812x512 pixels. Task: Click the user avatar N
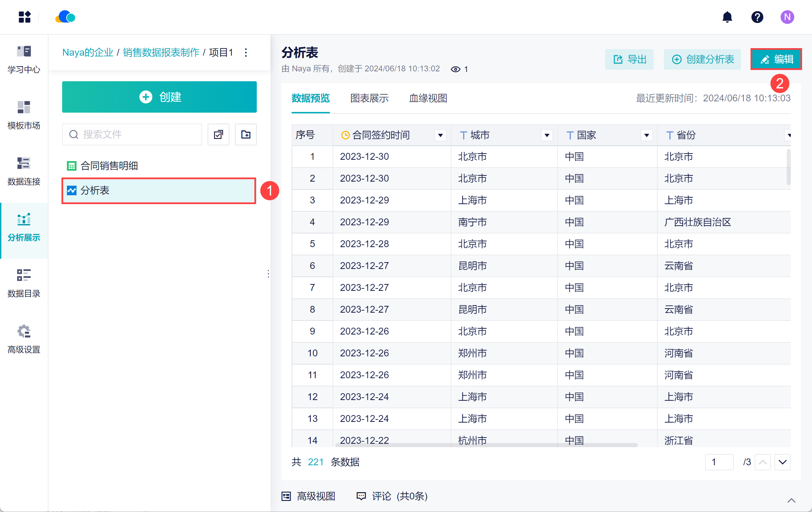[787, 17]
